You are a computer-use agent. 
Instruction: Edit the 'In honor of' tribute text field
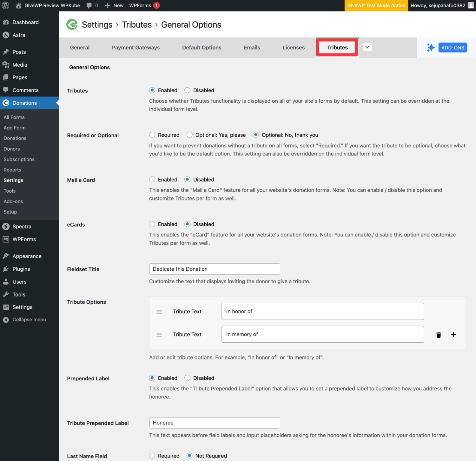322,312
